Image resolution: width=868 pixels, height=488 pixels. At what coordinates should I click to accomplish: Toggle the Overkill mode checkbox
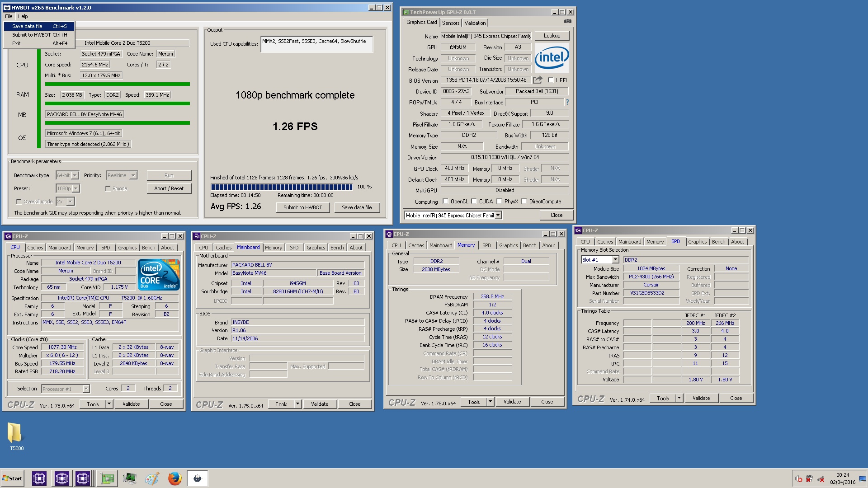coord(19,202)
